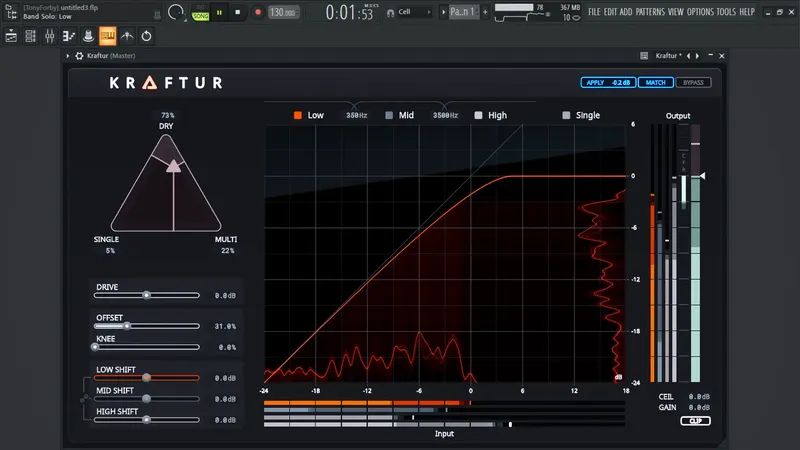Toggle the CLIP output button

[x=695, y=421]
